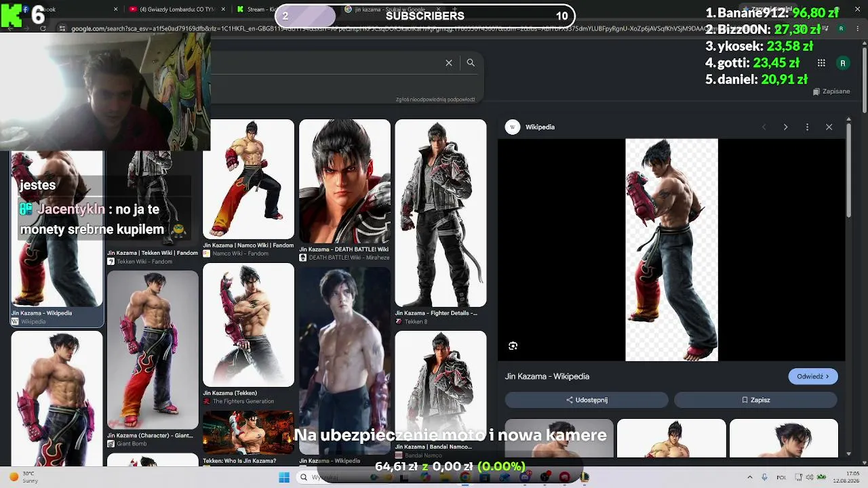Close the Wikipedia image preview panel
Viewport: 868px width, 488px height.
(829, 127)
